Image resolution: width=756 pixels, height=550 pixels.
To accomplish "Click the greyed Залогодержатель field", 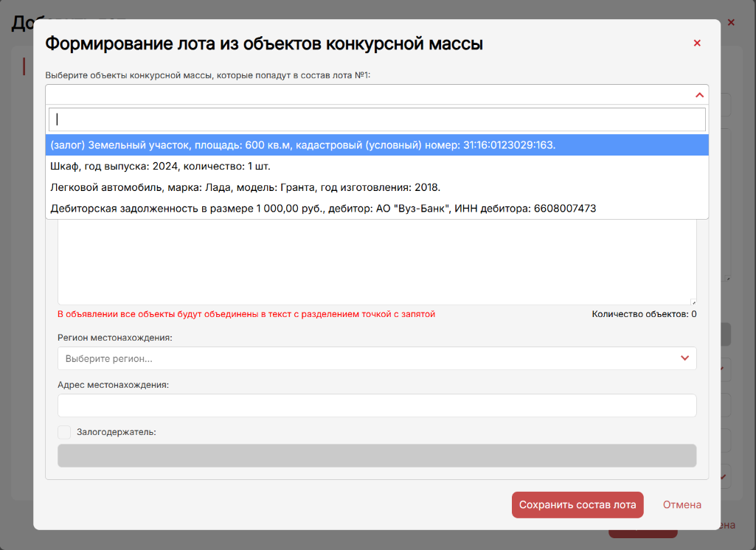I will [x=376, y=456].
